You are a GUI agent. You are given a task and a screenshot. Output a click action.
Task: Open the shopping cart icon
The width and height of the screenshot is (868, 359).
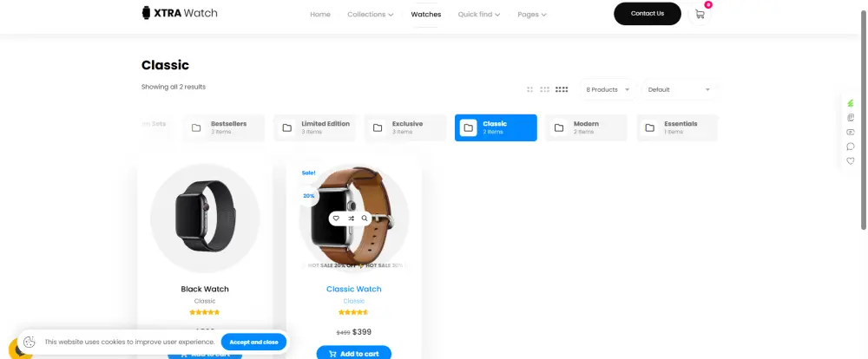click(700, 15)
